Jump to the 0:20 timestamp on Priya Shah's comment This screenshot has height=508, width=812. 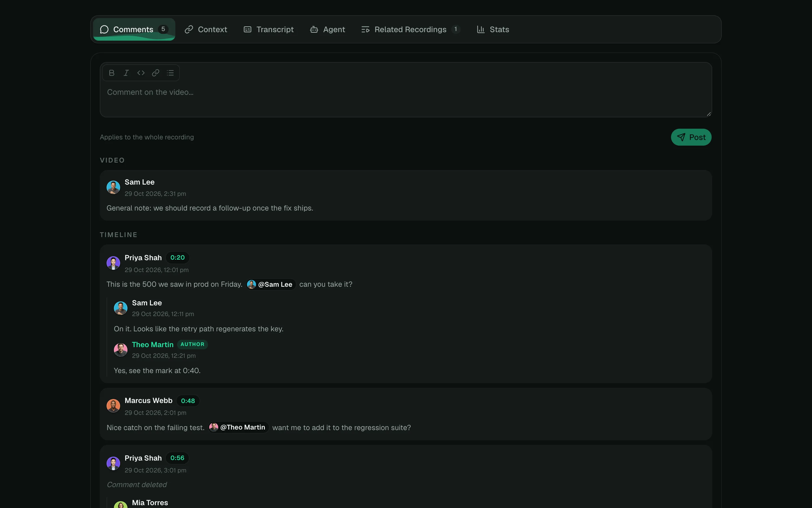point(178,258)
